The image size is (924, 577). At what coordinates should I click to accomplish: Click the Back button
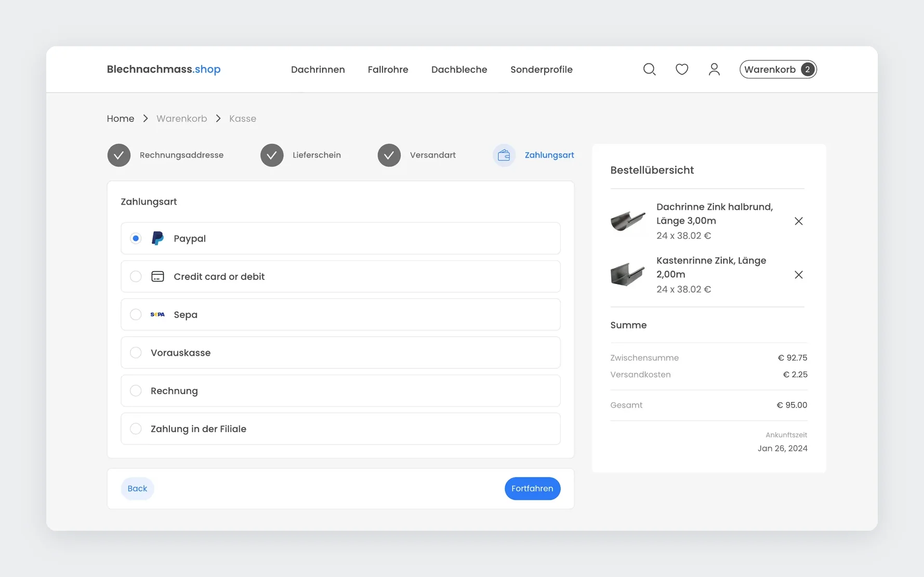(x=137, y=488)
